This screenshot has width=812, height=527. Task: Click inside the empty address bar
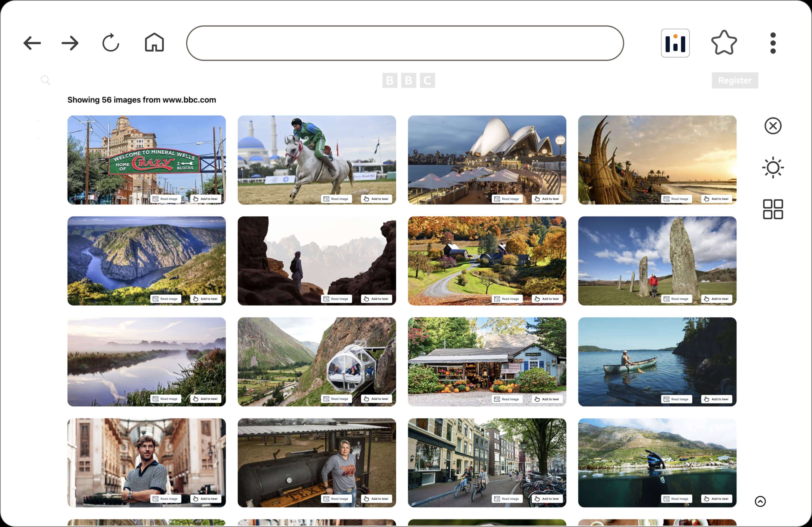[x=405, y=43]
